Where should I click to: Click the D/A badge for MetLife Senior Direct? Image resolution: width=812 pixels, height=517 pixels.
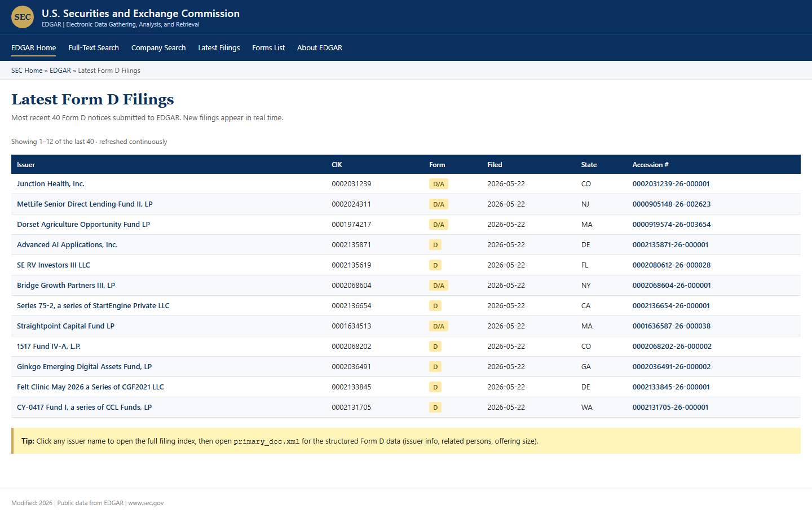coord(439,204)
